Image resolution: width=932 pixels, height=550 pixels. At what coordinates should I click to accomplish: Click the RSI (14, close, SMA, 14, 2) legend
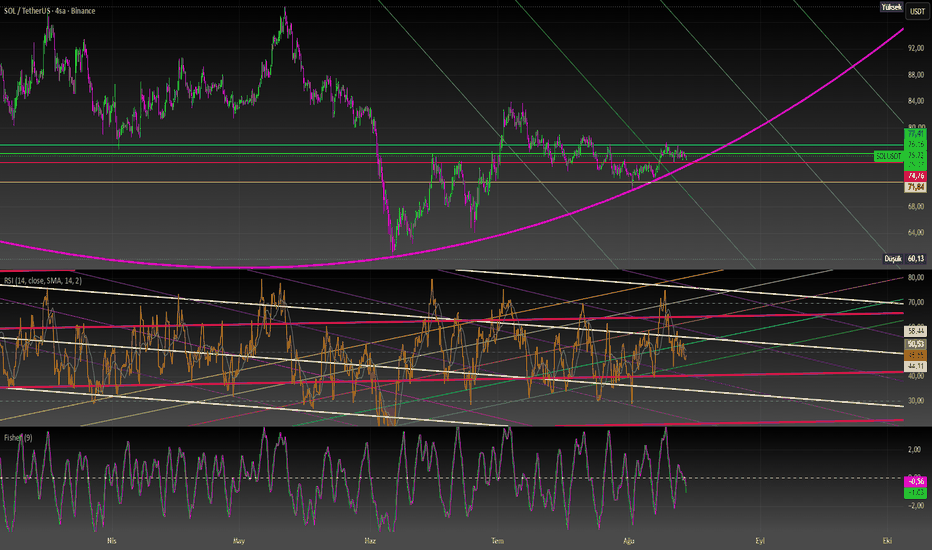43,280
